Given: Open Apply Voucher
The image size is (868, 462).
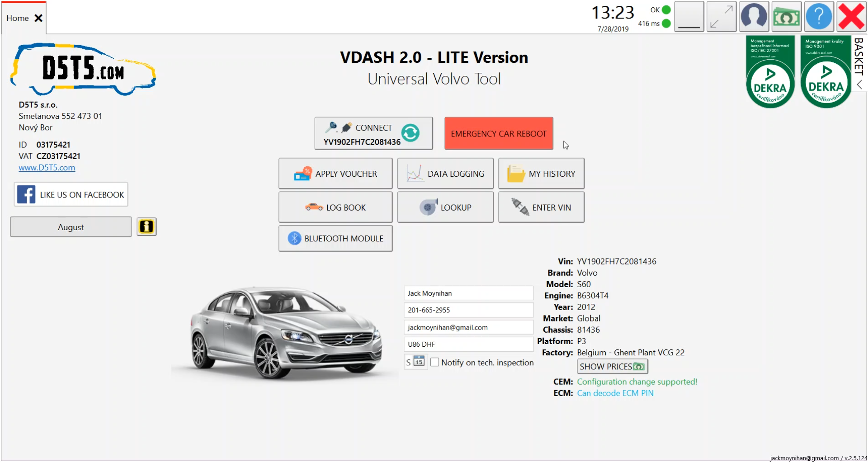Looking at the screenshot, I should point(335,174).
